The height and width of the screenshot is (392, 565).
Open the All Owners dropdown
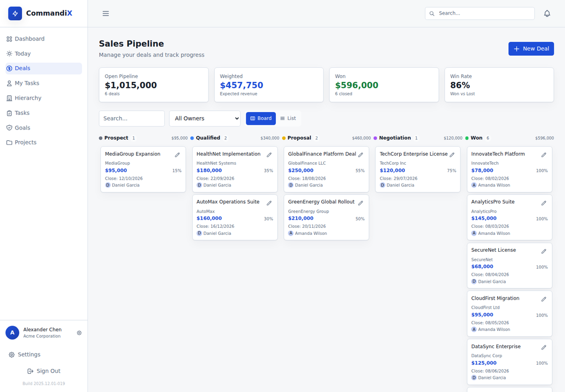[x=205, y=119]
